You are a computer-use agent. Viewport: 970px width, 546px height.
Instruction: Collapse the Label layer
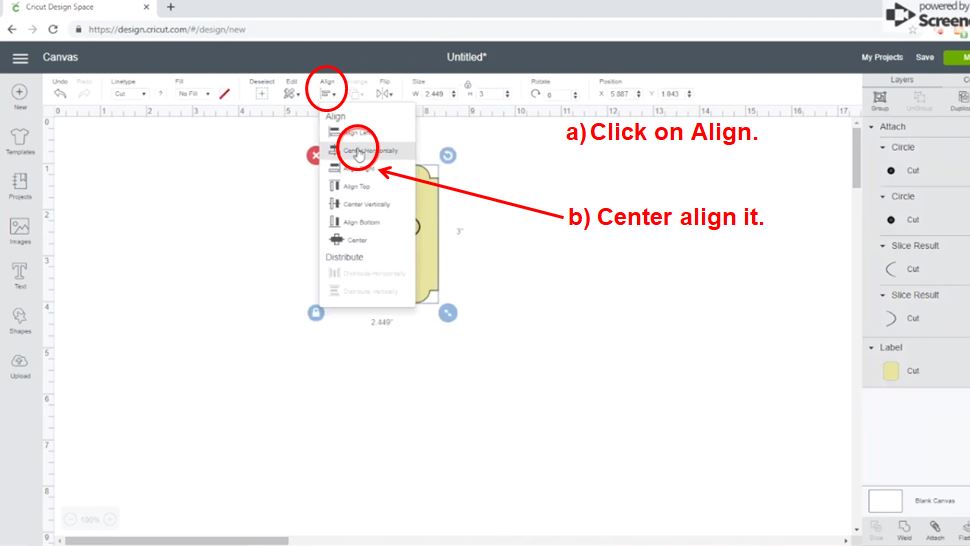(872, 348)
